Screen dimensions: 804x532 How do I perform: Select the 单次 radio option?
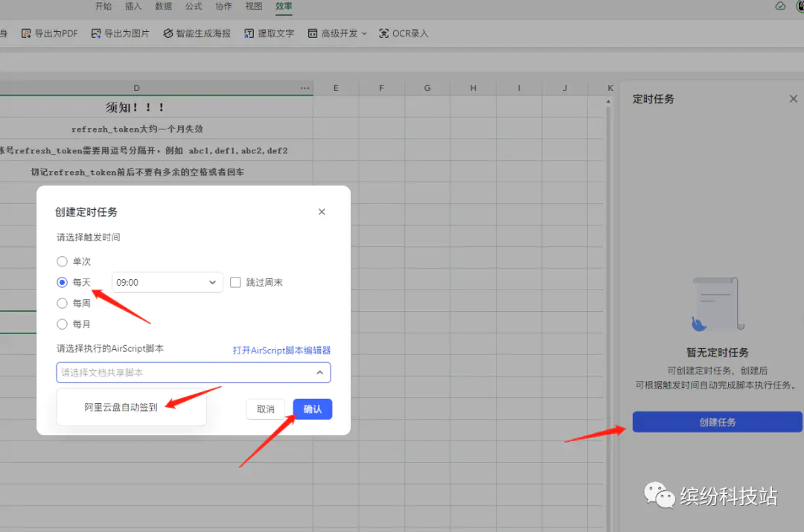click(63, 262)
